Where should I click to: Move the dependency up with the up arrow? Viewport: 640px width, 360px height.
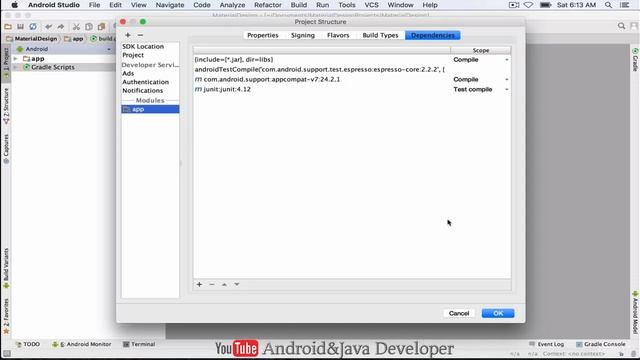224,284
